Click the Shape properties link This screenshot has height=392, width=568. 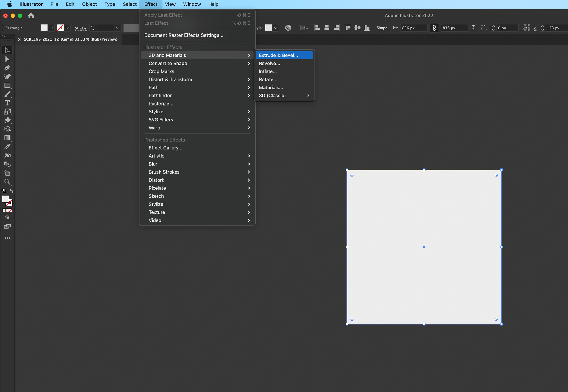click(382, 28)
